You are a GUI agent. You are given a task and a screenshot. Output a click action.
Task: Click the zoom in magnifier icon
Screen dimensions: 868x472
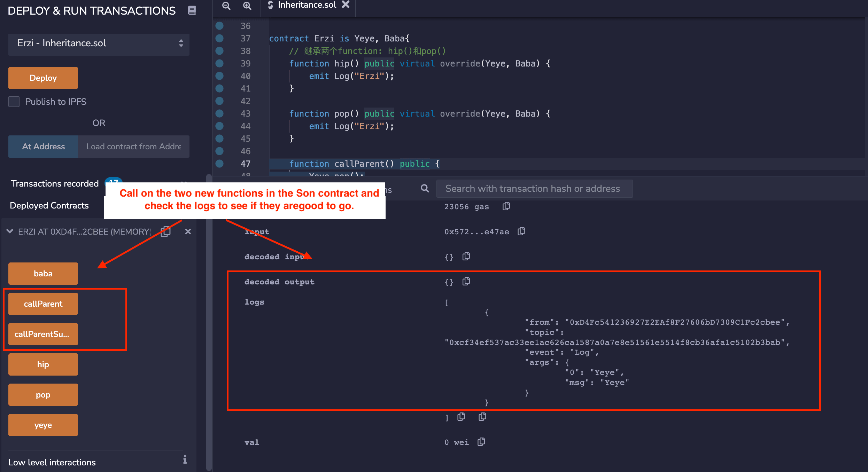(x=247, y=6)
